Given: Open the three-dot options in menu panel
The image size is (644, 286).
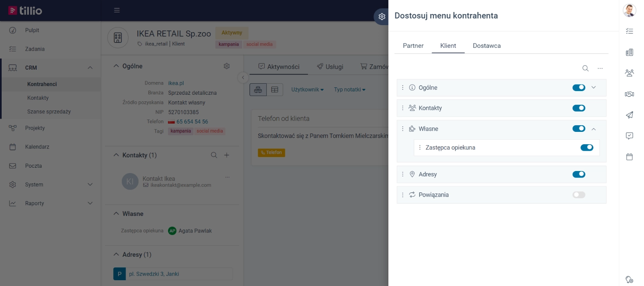Looking at the screenshot, I should (x=600, y=68).
